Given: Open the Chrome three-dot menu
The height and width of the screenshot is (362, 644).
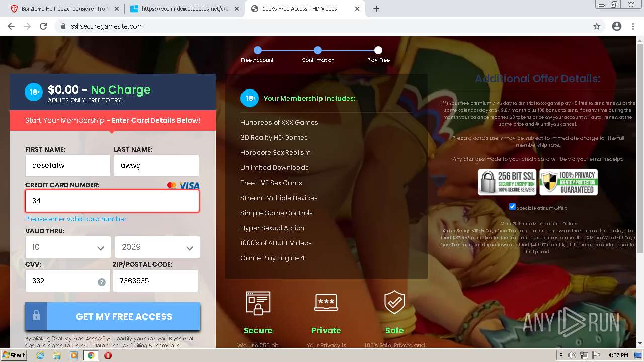Looking at the screenshot, I should [x=634, y=26].
